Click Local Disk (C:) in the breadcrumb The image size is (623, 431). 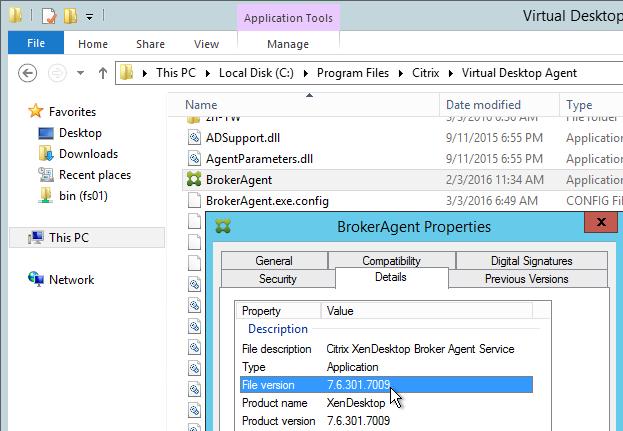256,73
